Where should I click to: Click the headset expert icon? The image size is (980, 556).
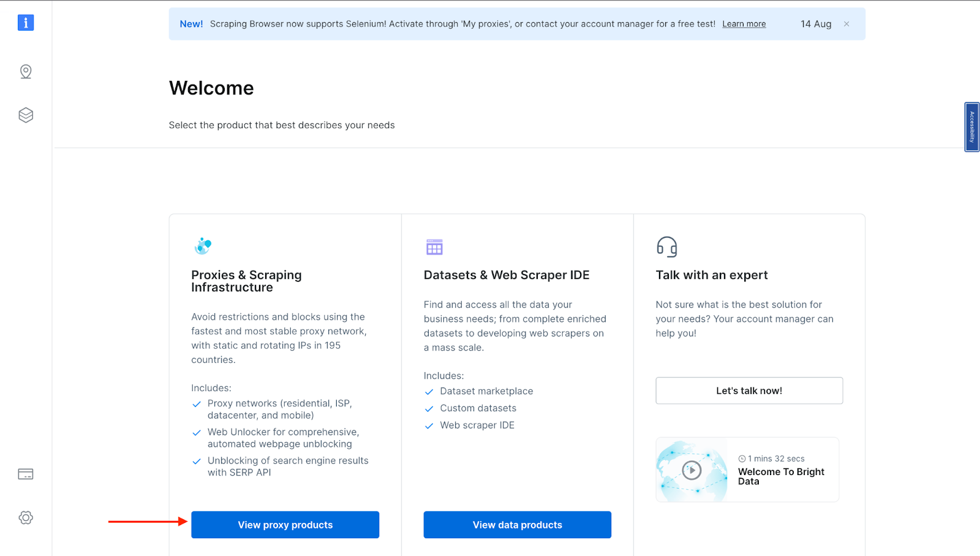(x=667, y=246)
